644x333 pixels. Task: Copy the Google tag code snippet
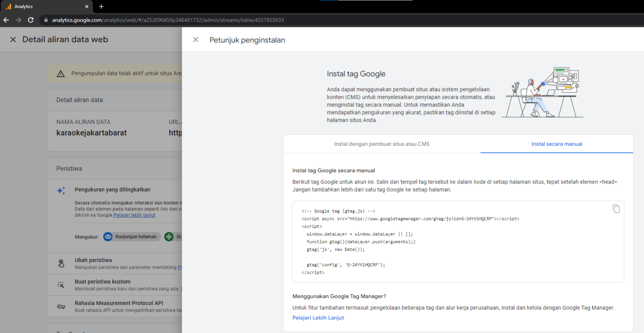tap(616, 209)
